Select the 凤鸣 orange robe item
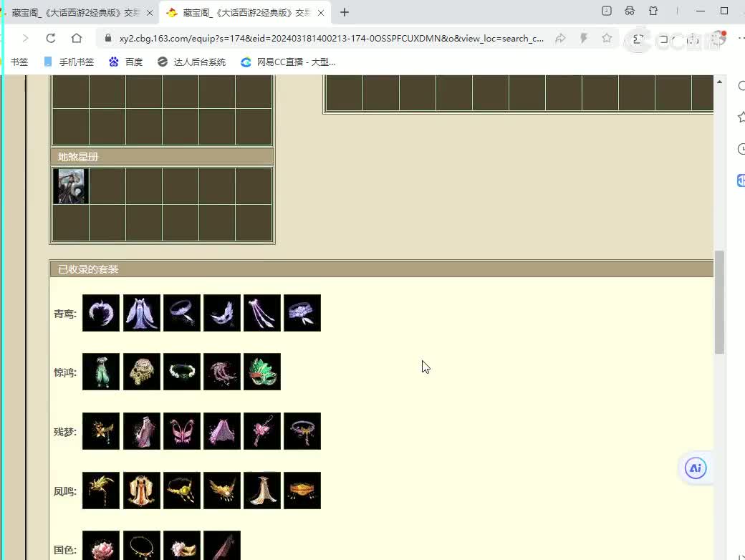745x560 pixels. pos(142,491)
